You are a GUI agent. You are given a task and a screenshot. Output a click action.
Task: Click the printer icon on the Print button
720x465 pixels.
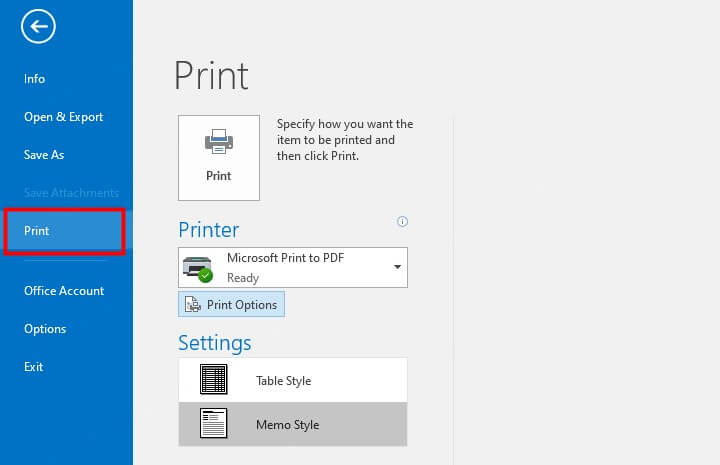coord(218,143)
